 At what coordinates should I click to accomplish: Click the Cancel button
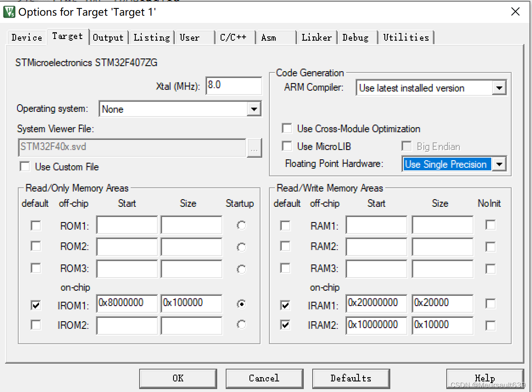click(264, 378)
